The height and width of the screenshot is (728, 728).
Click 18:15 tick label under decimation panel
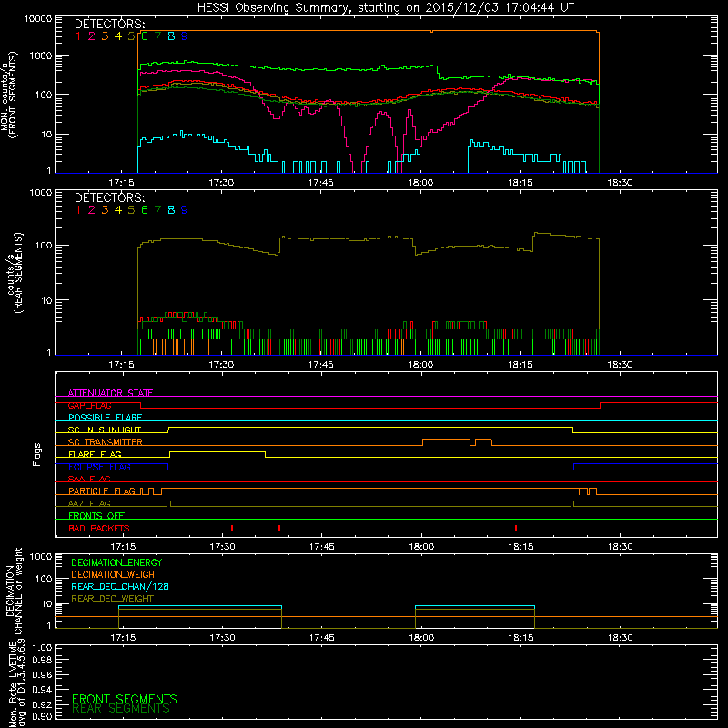(521, 638)
